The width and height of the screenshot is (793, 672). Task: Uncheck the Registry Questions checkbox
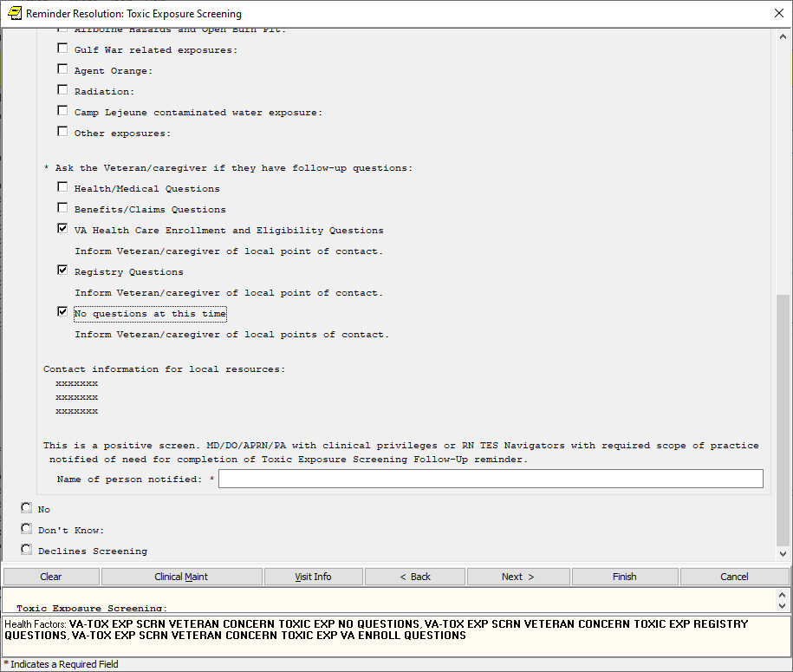tap(62, 271)
